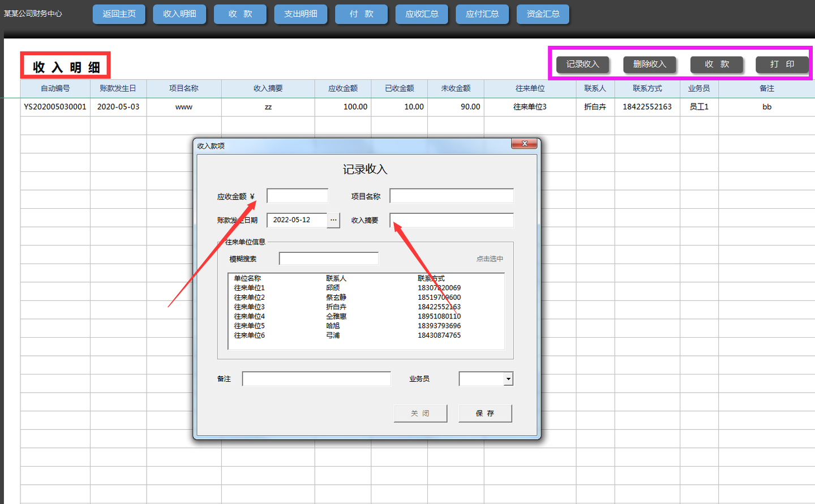The width and height of the screenshot is (815, 504).
Task: Click the 往来单位 column header
Action: pyautogui.click(x=530, y=88)
